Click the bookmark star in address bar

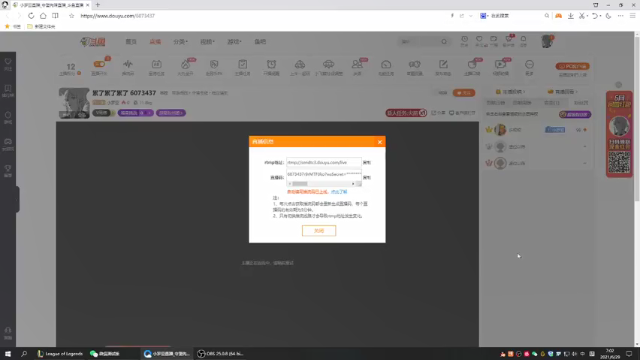tap(71, 16)
